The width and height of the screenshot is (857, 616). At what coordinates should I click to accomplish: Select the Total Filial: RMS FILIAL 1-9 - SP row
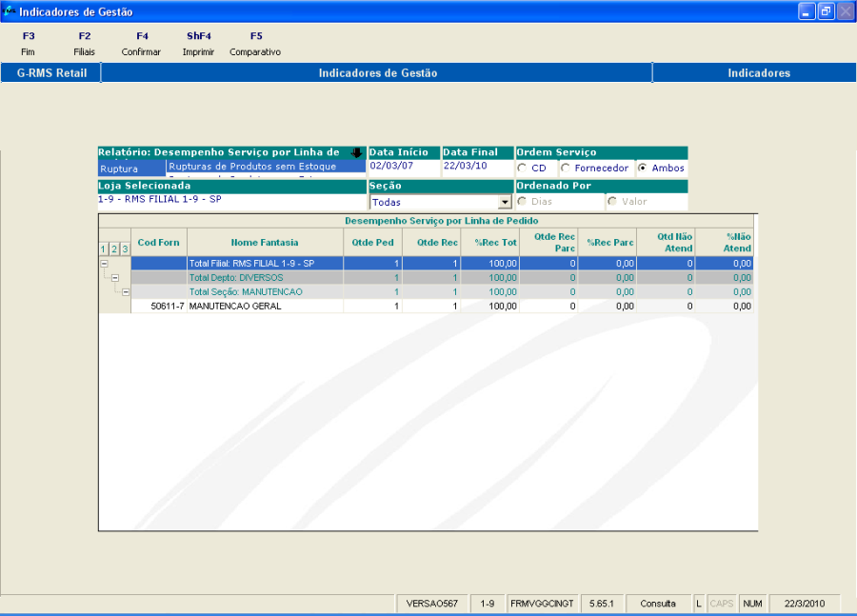pyautogui.click(x=442, y=264)
